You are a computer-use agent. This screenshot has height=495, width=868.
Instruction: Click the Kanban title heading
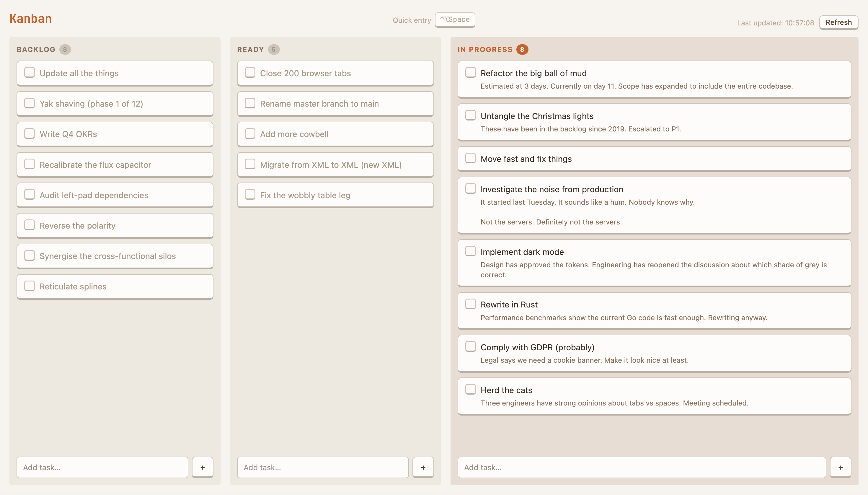(x=31, y=18)
